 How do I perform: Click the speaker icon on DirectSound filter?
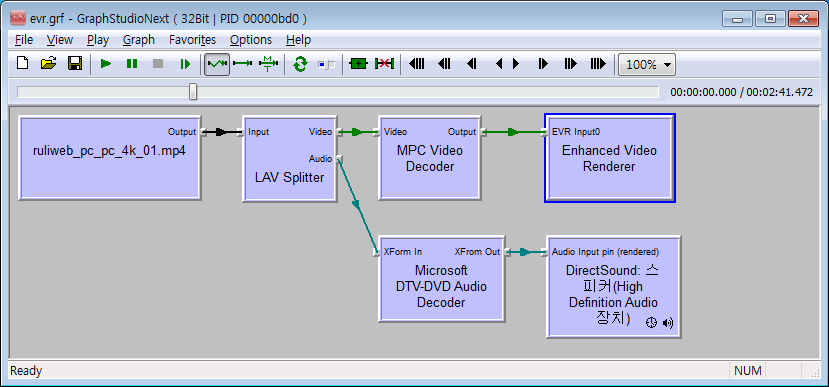[x=668, y=322]
